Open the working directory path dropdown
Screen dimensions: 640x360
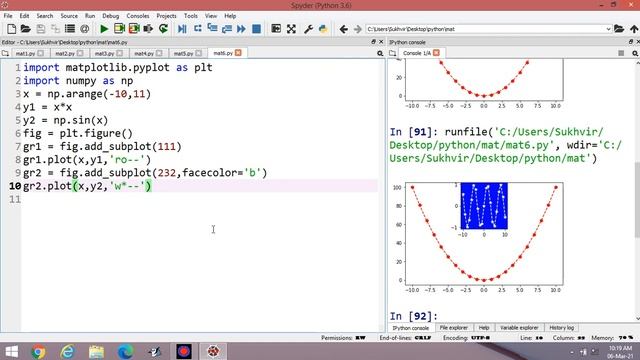(608, 29)
